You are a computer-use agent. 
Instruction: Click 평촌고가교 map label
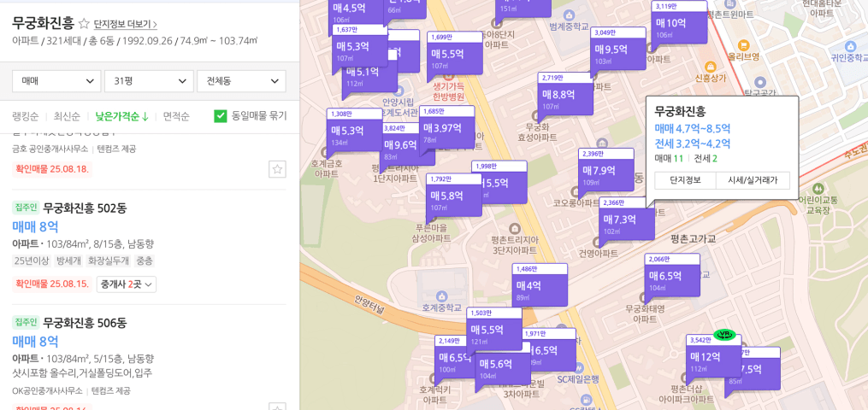click(x=693, y=239)
